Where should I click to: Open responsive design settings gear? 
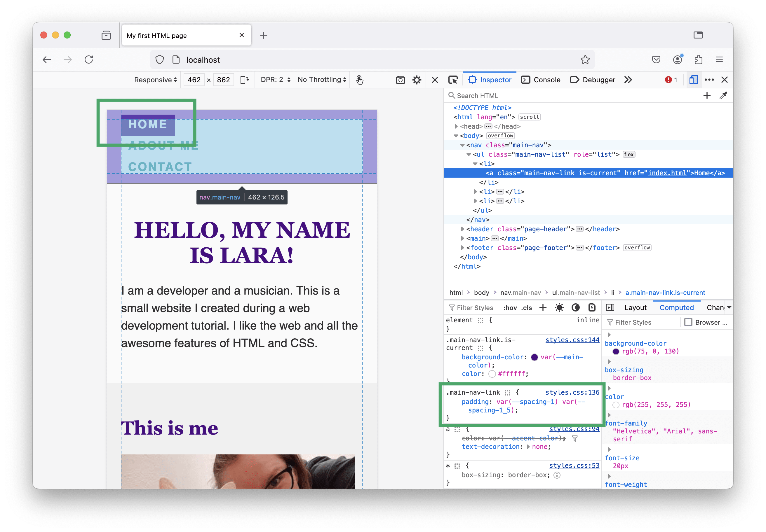click(417, 80)
